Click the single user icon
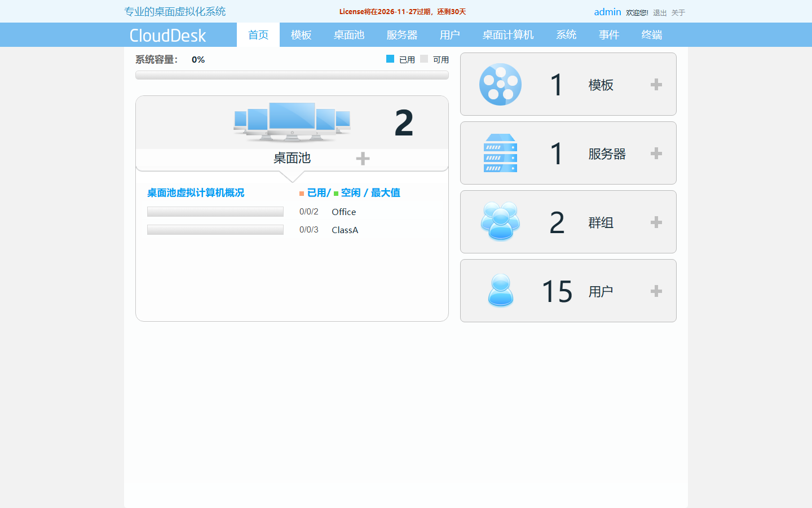Screen dimensions: 812x508 (x=500, y=290)
